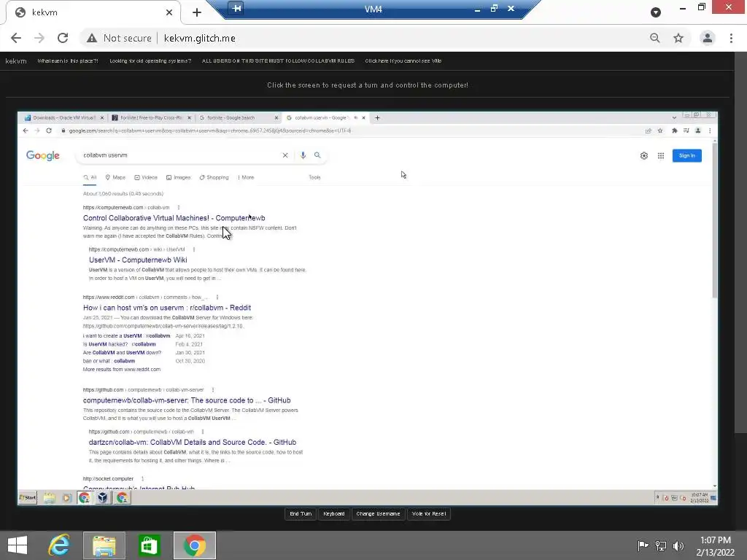The height and width of the screenshot is (560, 747).
Task: Reload the kekvm.glitch.me page
Action: tap(63, 38)
